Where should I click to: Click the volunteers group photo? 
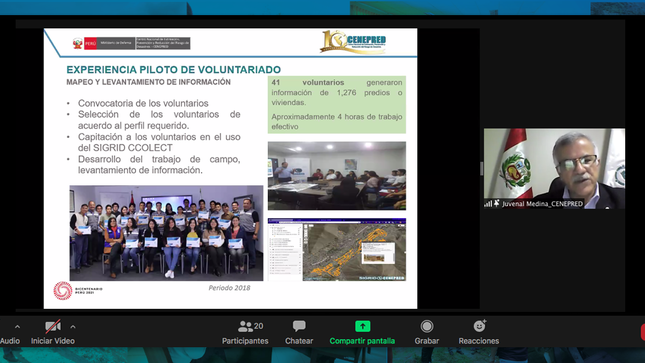(x=166, y=233)
